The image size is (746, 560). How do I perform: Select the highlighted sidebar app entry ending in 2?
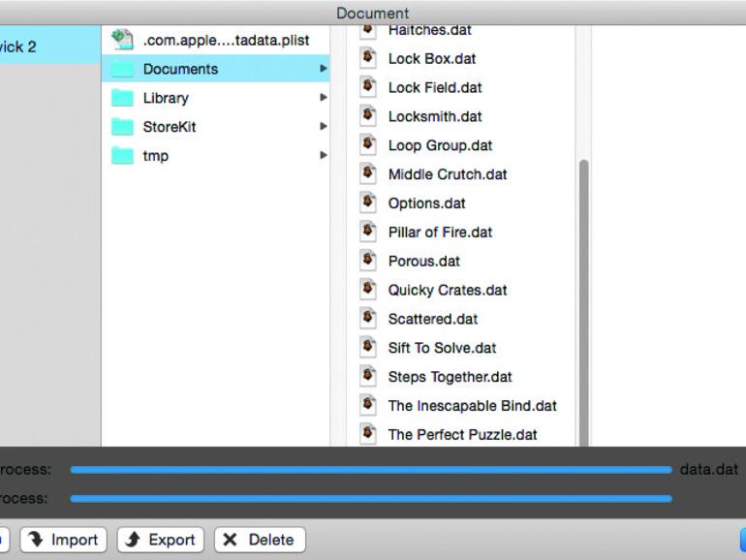[50, 45]
